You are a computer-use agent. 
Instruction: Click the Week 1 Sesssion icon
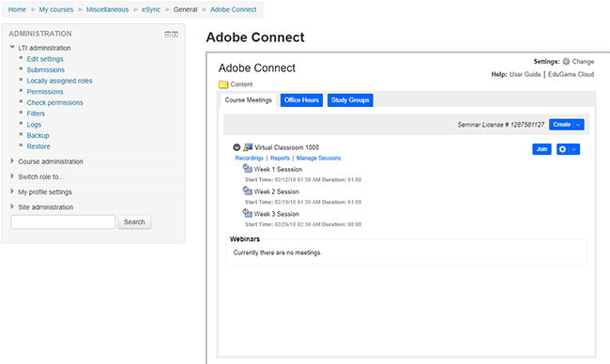click(x=248, y=169)
